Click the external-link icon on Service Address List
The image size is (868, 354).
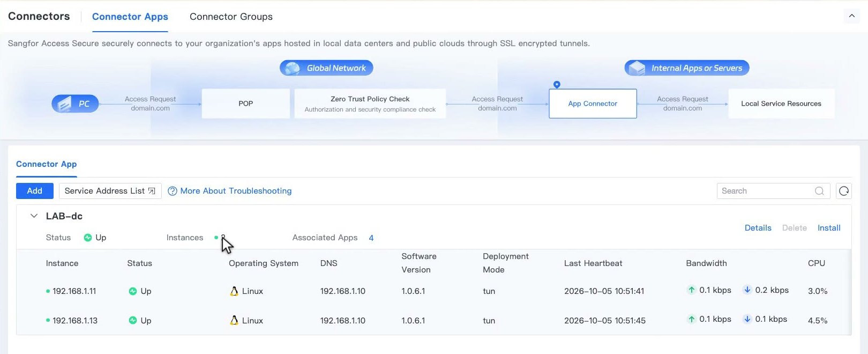[x=152, y=191]
